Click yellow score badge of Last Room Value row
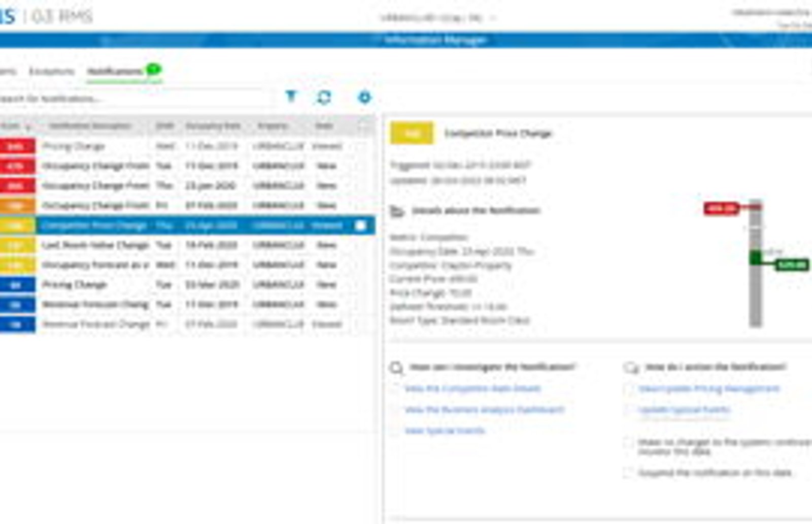The width and height of the screenshot is (812, 524). click(x=17, y=245)
